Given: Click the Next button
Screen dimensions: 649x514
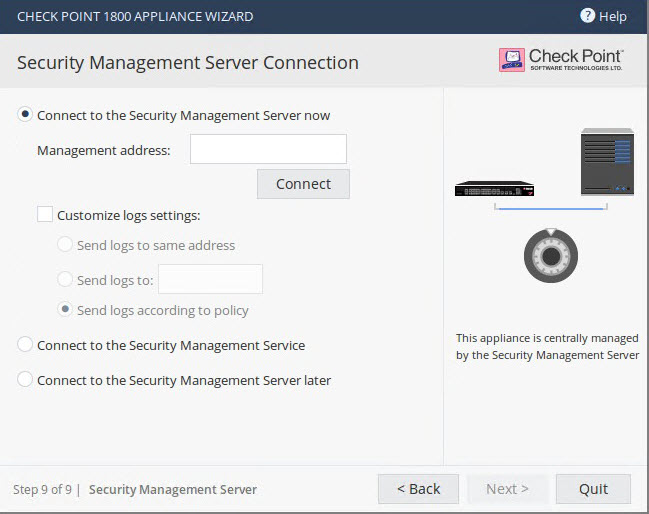Looking at the screenshot, I should [x=507, y=489].
